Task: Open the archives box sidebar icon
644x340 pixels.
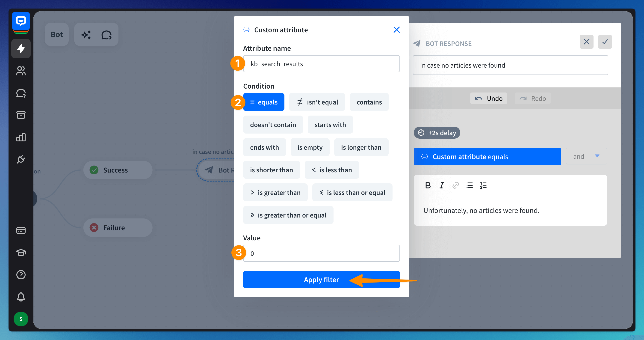Action: click(x=21, y=115)
